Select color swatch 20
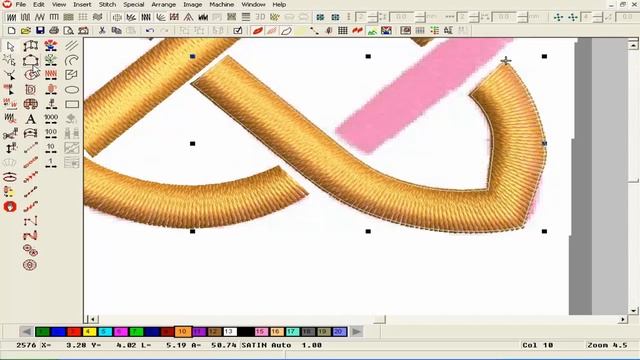 point(339,332)
